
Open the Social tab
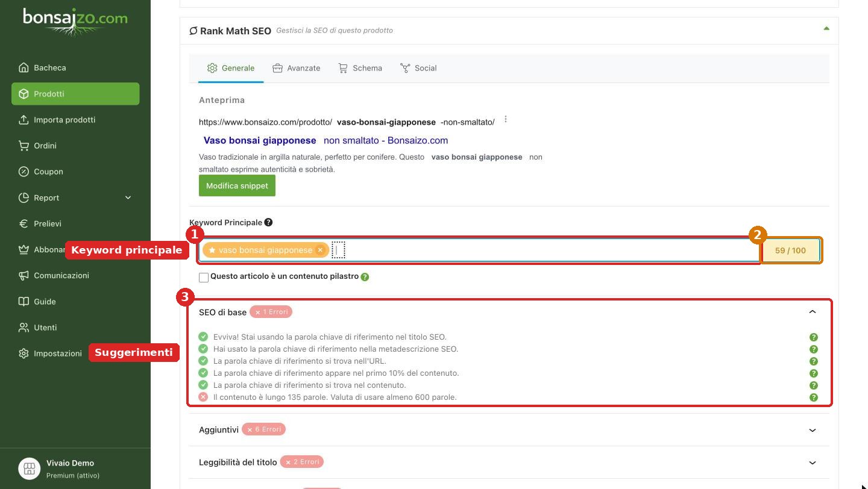418,68
